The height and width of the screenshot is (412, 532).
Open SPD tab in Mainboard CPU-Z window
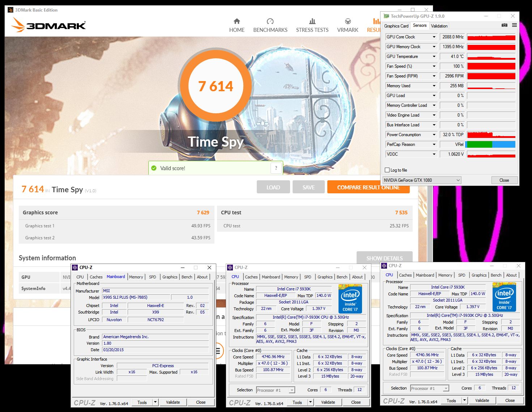click(153, 277)
